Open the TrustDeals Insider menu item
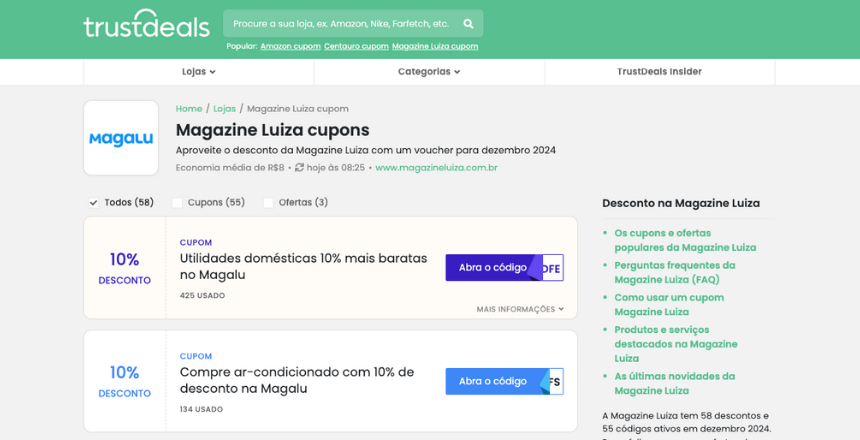This screenshot has width=860, height=440. pyautogui.click(x=659, y=72)
